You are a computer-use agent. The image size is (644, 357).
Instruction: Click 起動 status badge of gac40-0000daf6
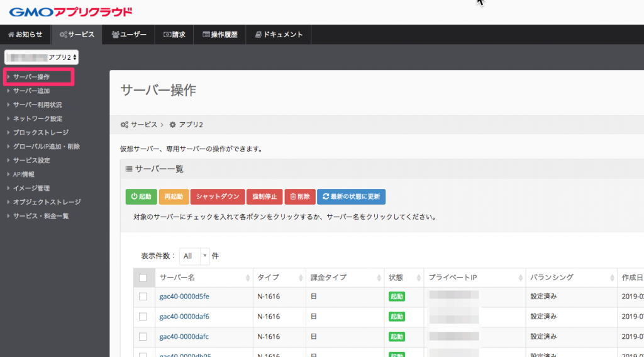[x=397, y=316]
